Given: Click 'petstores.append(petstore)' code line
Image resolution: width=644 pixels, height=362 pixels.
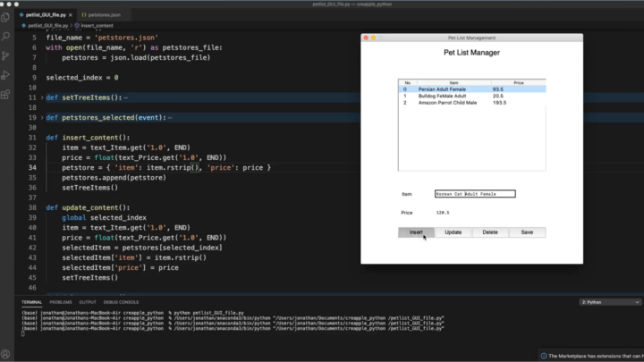Looking at the screenshot, I should point(114,178).
